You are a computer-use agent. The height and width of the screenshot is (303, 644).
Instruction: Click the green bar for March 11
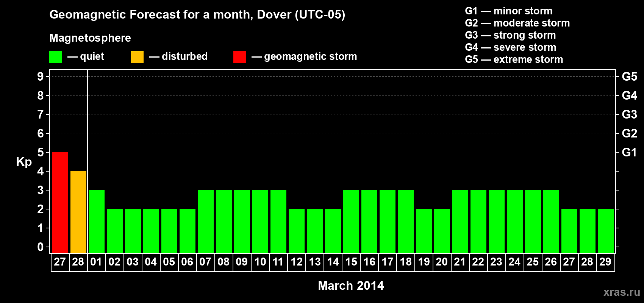click(278, 221)
